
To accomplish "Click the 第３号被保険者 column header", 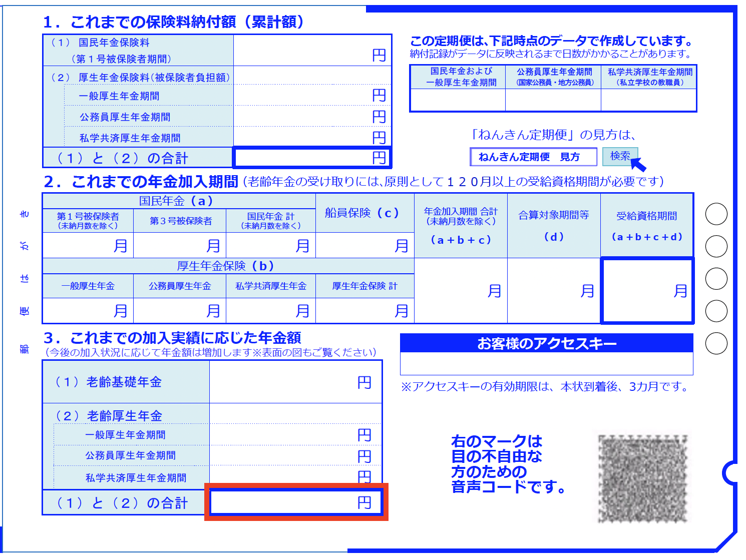I will (x=180, y=221).
